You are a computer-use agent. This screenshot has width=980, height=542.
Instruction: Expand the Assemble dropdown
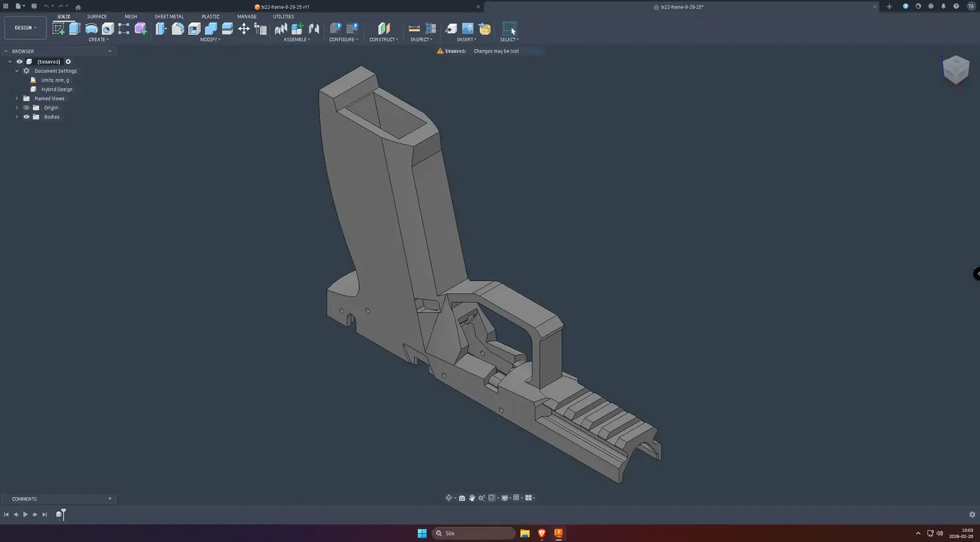click(297, 40)
